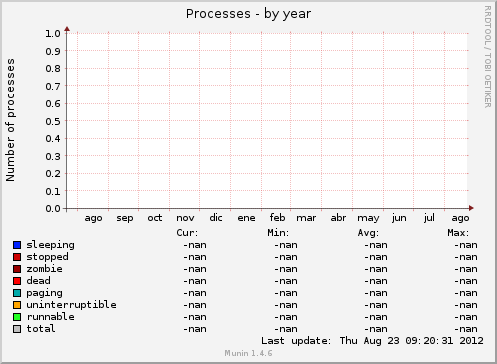
Task: Click the 'dic' month axis label
Action: point(216,218)
